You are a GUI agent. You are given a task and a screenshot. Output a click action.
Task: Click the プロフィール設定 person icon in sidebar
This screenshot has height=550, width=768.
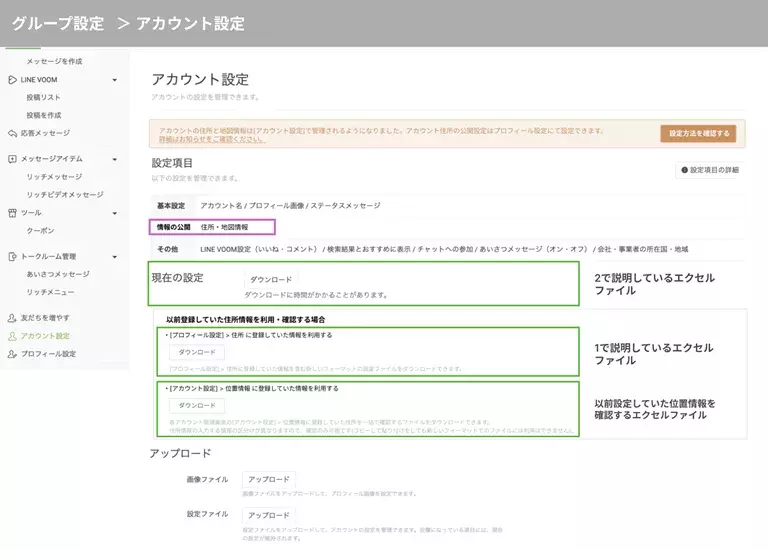[12, 354]
